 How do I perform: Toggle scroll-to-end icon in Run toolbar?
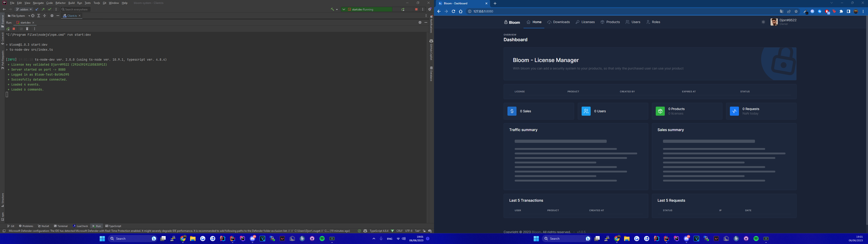(21, 29)
